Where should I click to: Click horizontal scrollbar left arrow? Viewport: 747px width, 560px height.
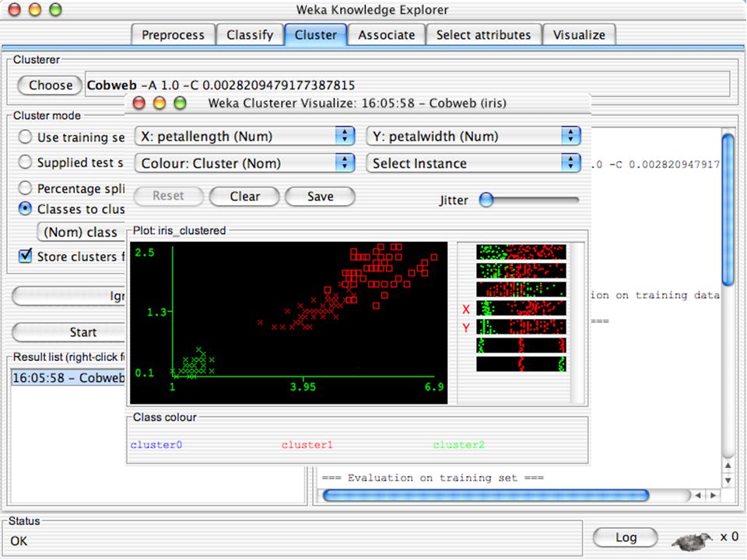698,495
